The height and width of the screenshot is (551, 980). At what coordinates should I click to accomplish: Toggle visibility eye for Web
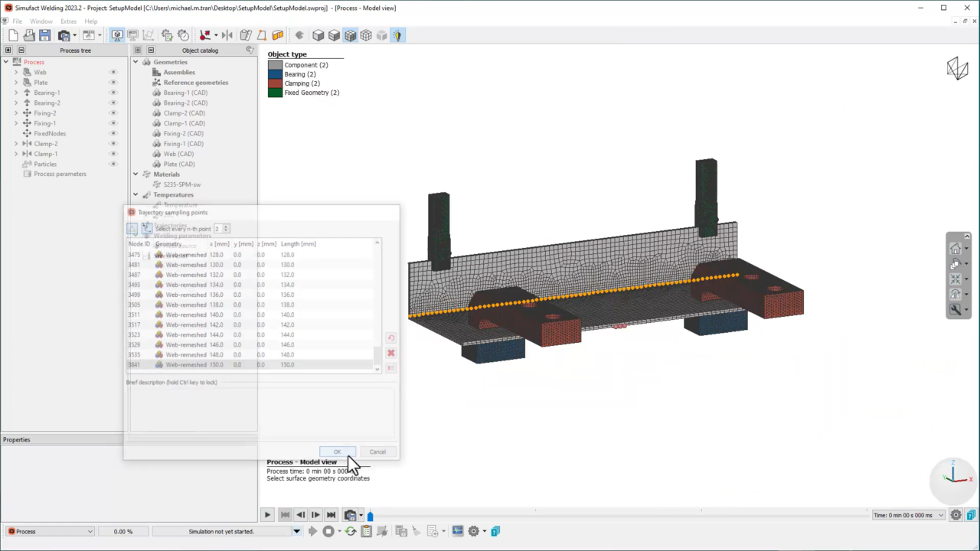(x=113, y=72)
